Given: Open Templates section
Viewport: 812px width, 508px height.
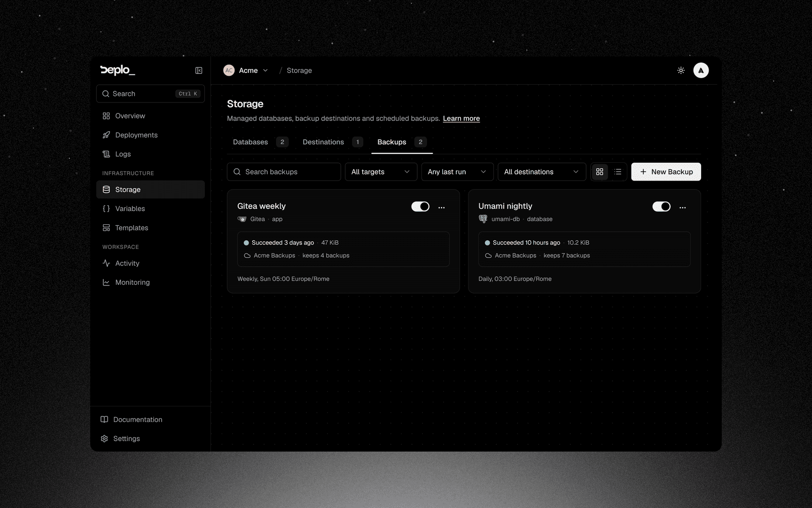Looking at the screenshot, I should pos(150,228).
